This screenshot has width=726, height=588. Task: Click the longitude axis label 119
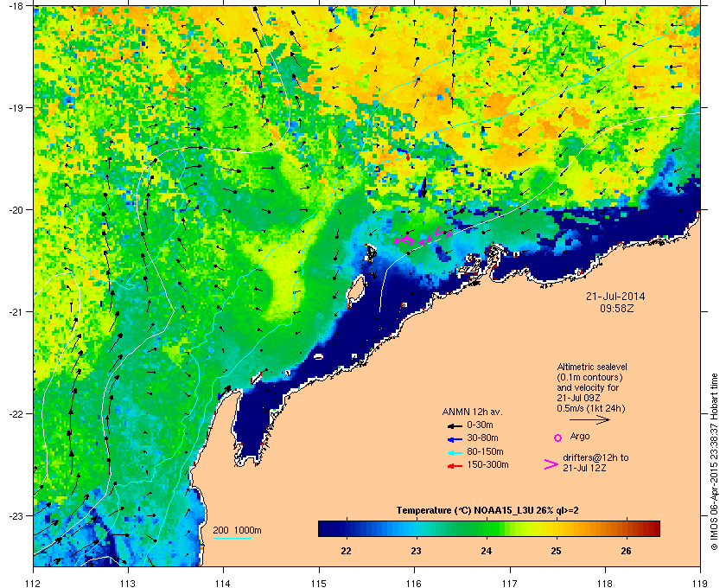click(700, 583)
